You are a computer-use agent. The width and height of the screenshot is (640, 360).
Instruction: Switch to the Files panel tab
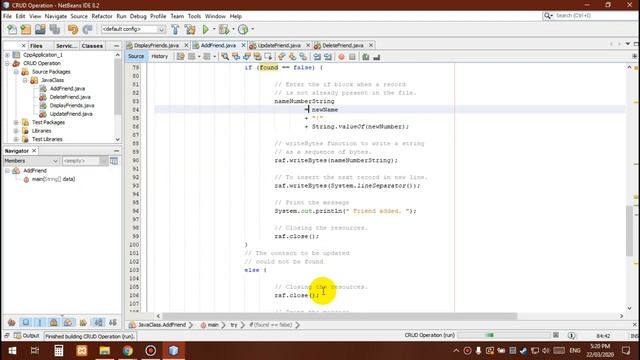(36, 46)
